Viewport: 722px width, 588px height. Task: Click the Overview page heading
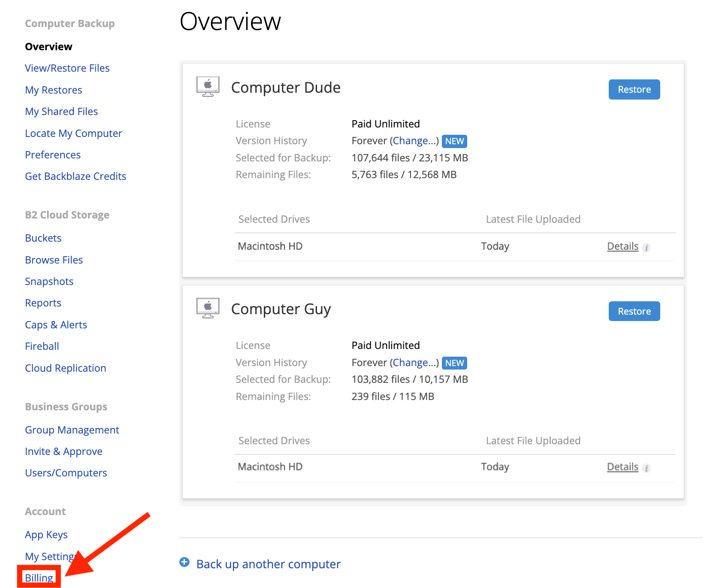[230, 21]
